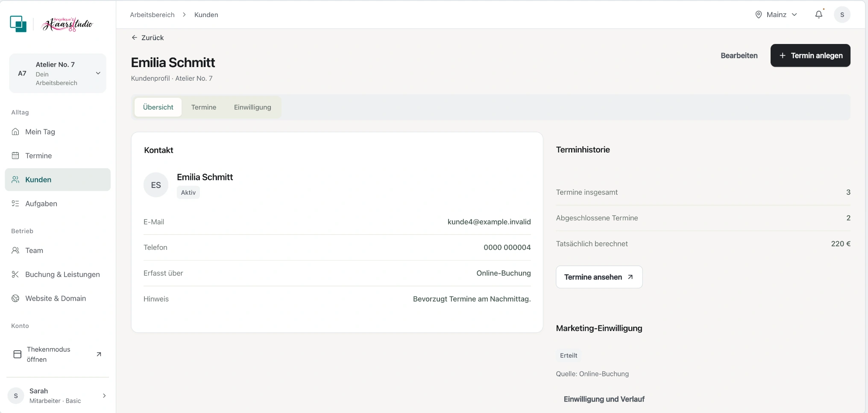This screenshot has height=413, width=868.
Task: Click the Mainz location pin icon
Action: [759, 15]
